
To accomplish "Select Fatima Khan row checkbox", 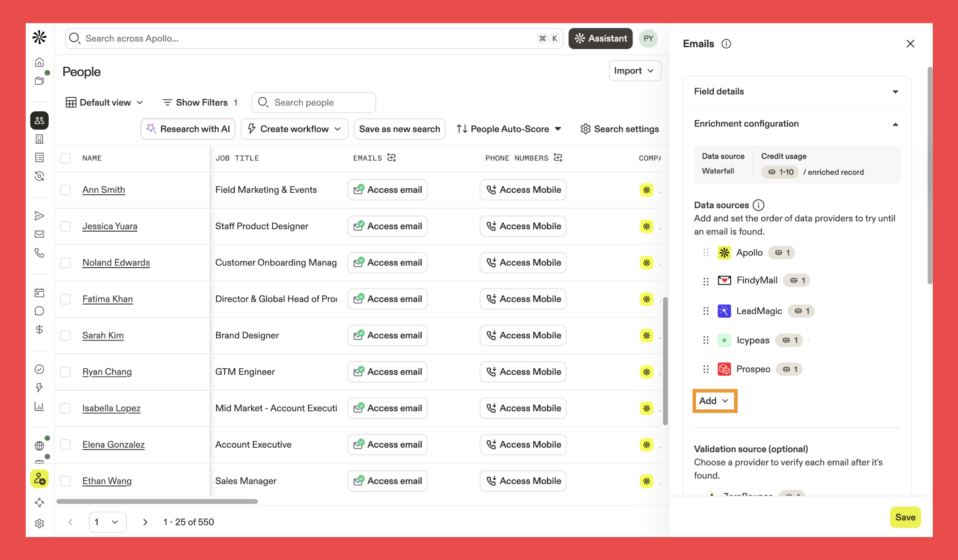I will click(65, 299).
